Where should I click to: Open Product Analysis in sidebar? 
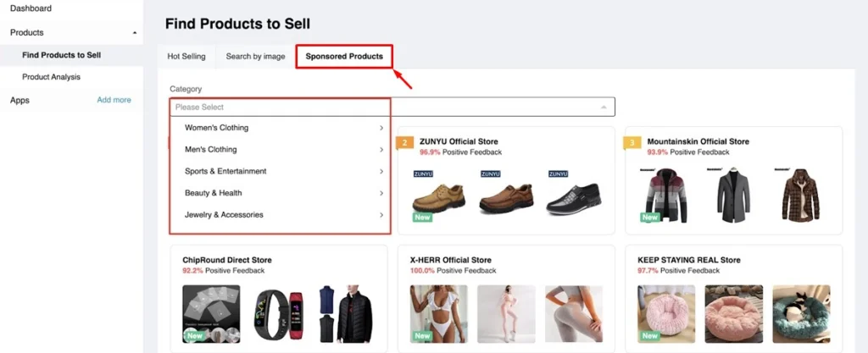coord(51,77)
